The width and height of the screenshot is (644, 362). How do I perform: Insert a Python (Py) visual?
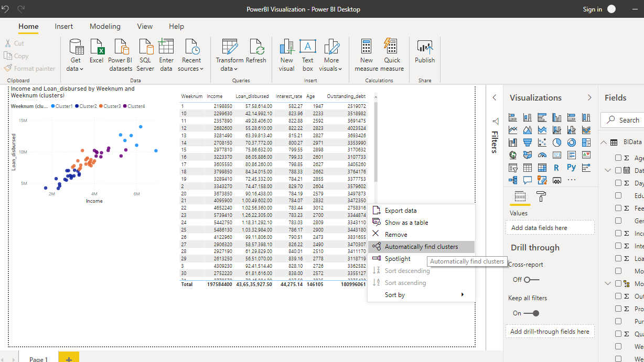click(x=572, y=168)
